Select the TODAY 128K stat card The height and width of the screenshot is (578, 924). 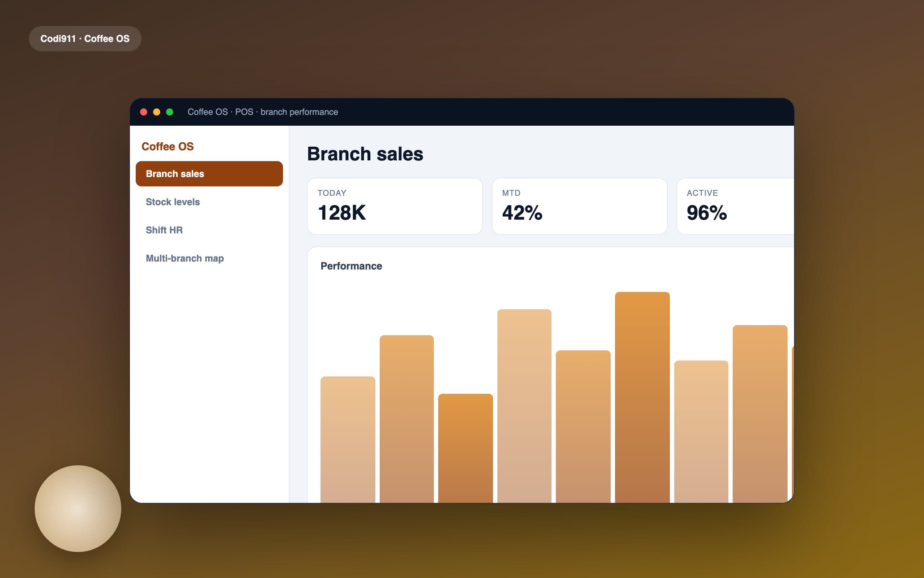(x=395, y=206)
